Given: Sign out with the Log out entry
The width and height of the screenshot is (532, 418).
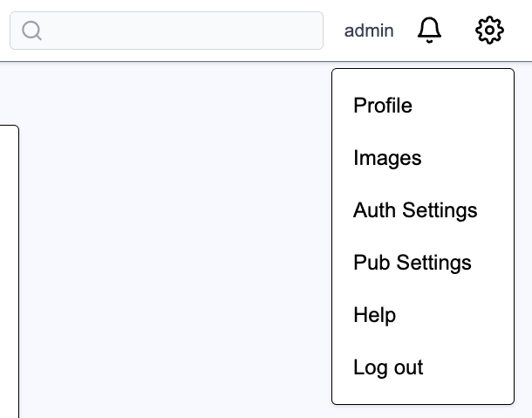Looking at the screenshot, I should (x=388, y=367).
